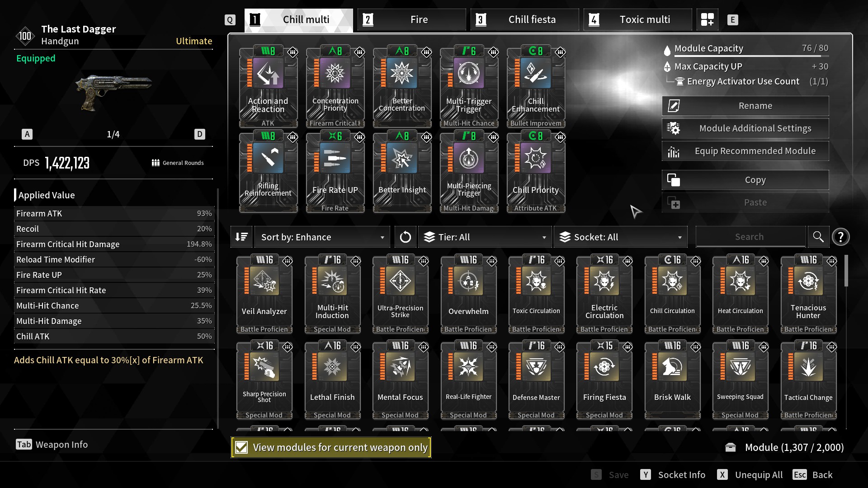Image resolution: width=868 pixels, height=488 pixels.
Task: Uncheck View modules for current weapon only
Action: [242, 447]
